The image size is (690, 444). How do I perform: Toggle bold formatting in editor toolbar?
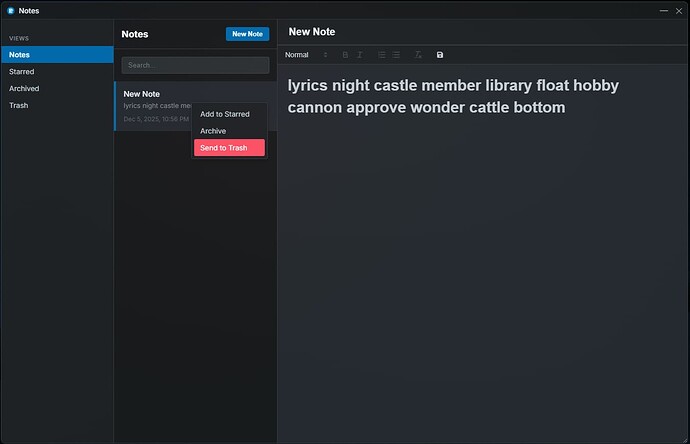[x=346, y=55]
